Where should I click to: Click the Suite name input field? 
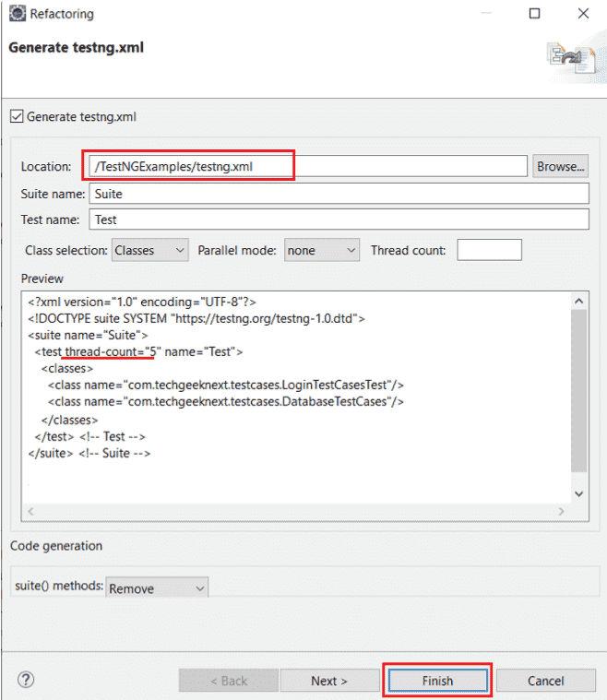(x=339, y=194)
